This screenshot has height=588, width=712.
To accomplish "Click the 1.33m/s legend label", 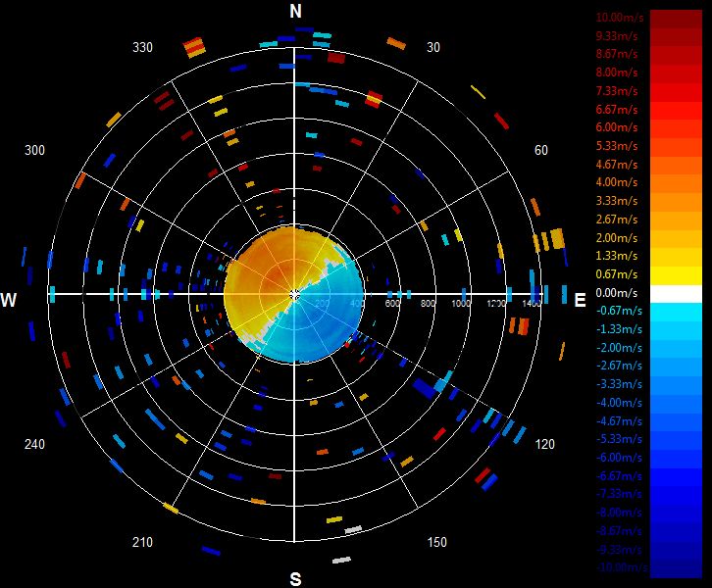I will [617, 256].
